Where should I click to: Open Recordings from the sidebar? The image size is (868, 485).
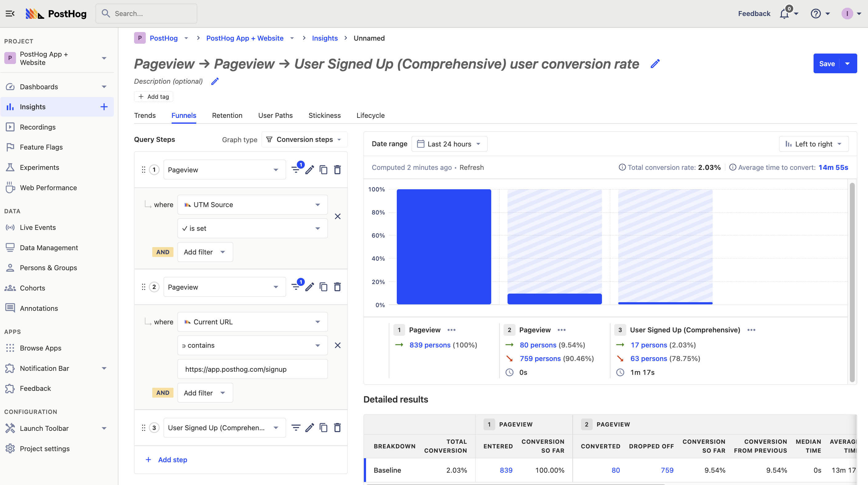[38, 127]
